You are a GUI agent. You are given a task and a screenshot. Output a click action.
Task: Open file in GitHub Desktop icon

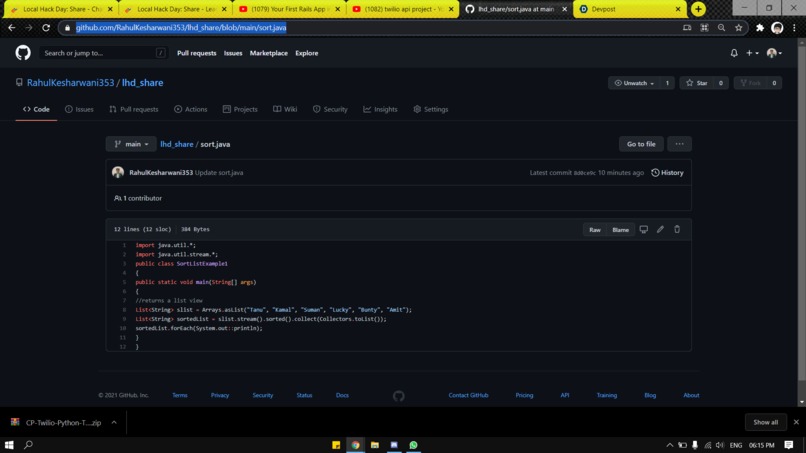pyautogui.click(x=644, y=229)
